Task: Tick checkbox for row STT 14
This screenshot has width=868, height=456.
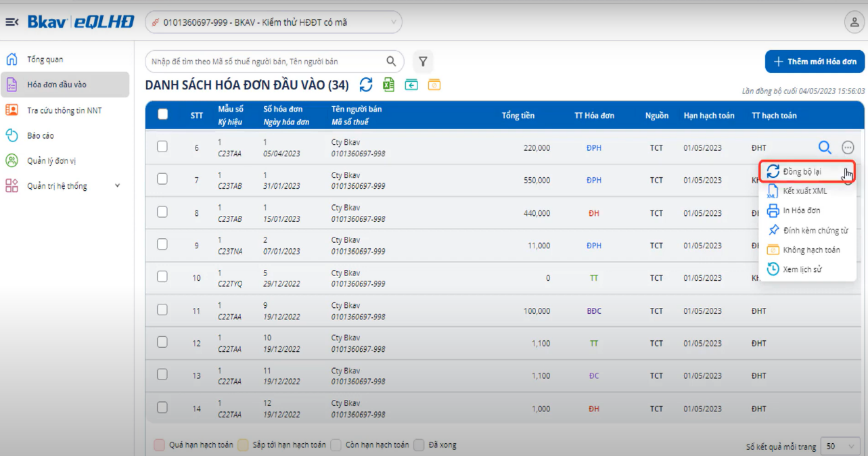Action: [x=162, y=407]
